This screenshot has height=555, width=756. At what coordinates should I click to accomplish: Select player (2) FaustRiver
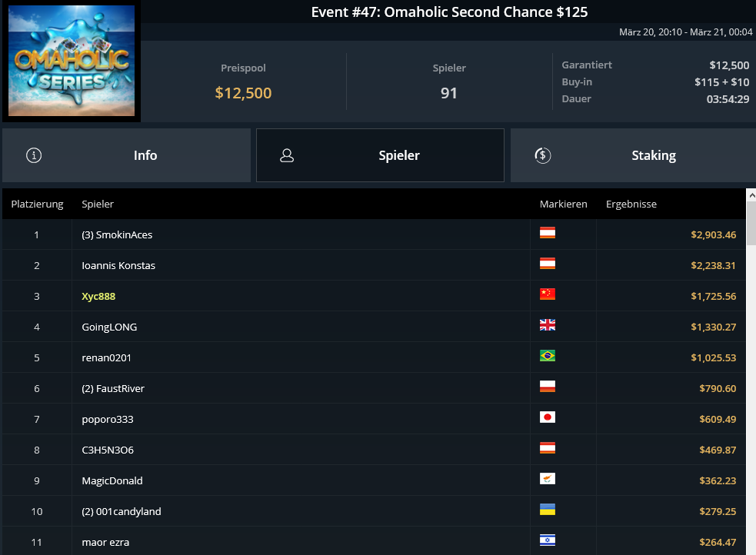tap(113, 388)
